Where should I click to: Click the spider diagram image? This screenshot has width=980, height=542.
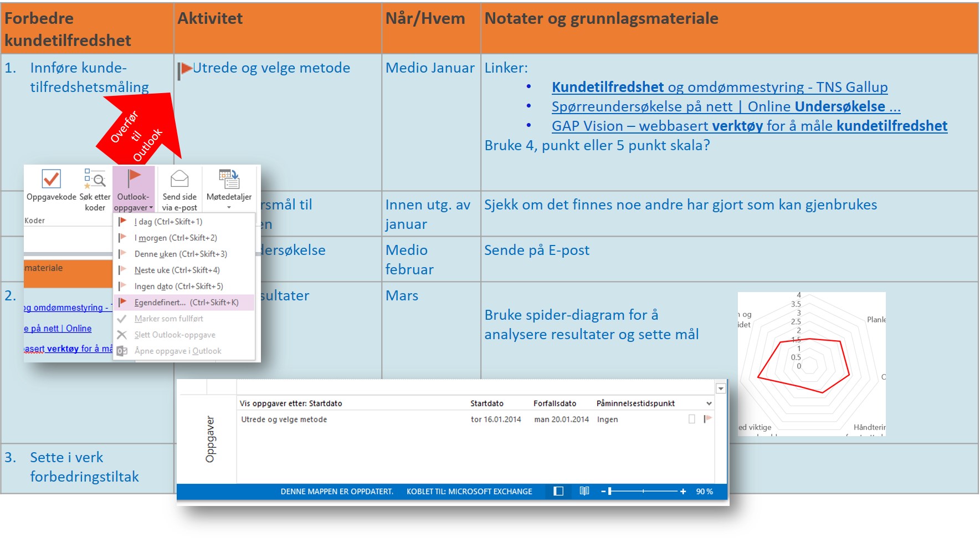click(x=812, y=364)
